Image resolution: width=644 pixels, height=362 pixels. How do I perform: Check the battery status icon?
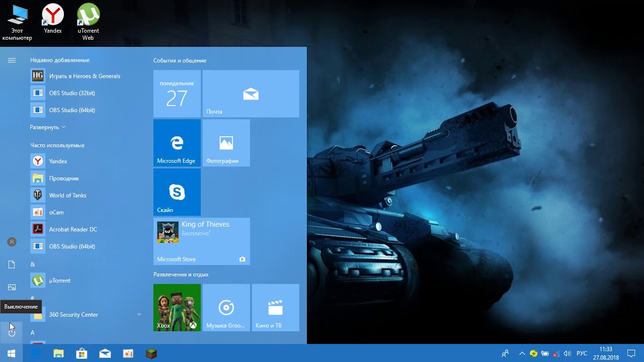[545, 353]
